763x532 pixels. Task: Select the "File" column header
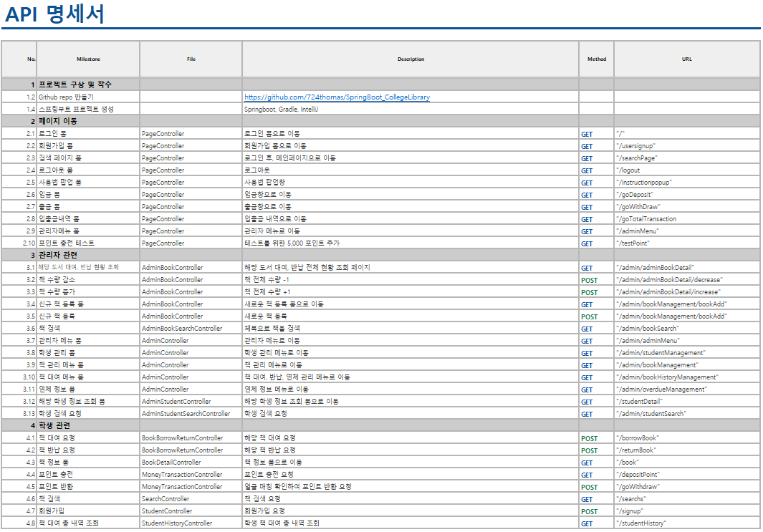click(x=191, y=59)
